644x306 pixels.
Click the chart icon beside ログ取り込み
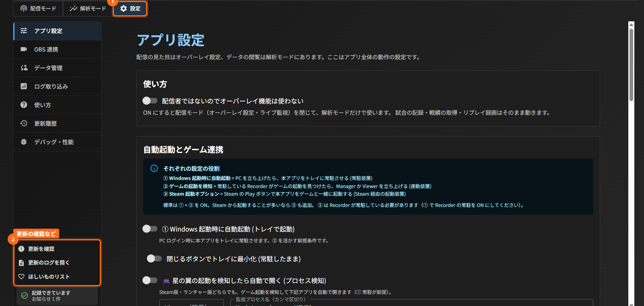[x=24, y=86]
